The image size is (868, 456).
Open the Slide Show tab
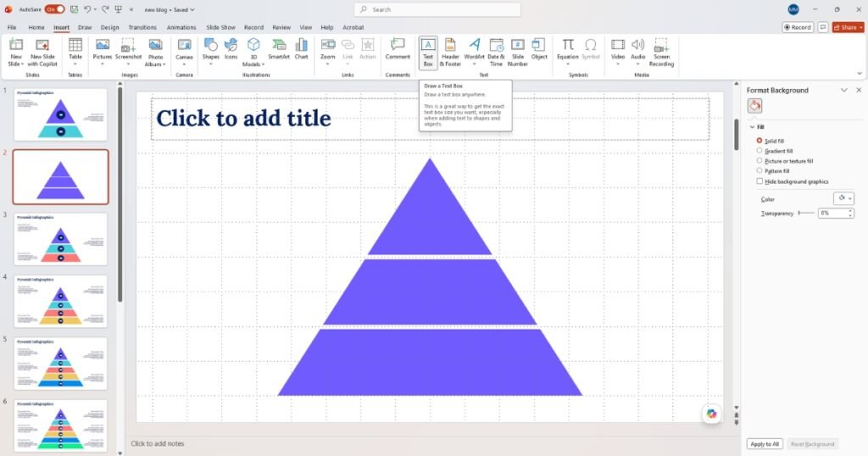(x=220, y=27)
